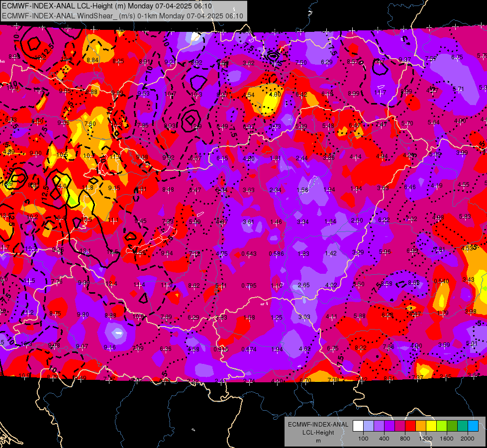The image size is (487, 448).
Task: Click the white swatch in the LCL-Height legend
Action: click(x=358, y=426)
